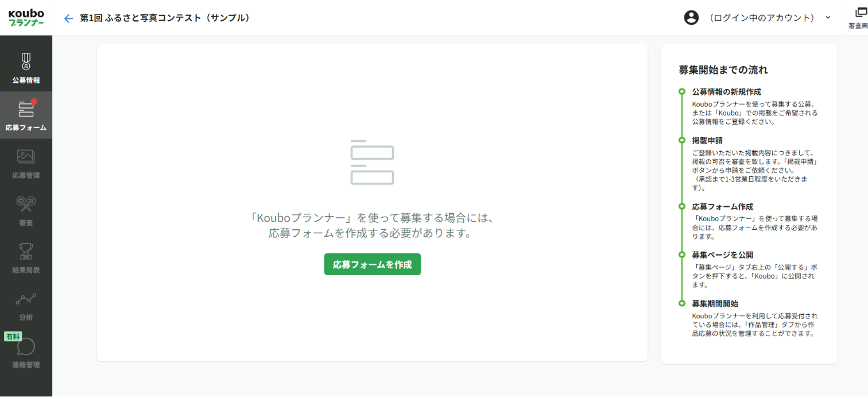Expand the account dropdown chevron
The height and width of the screenshot is (397, 868).
point(828,18)
